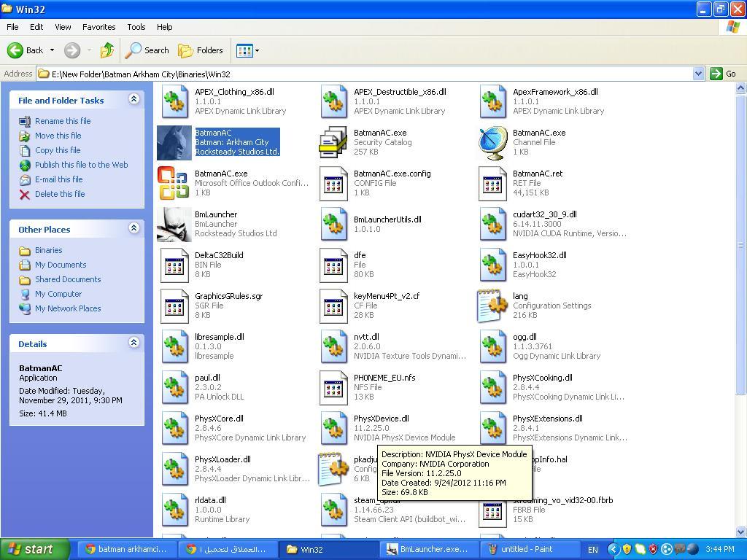Go to Binaries in Other Places

(49, 250)
